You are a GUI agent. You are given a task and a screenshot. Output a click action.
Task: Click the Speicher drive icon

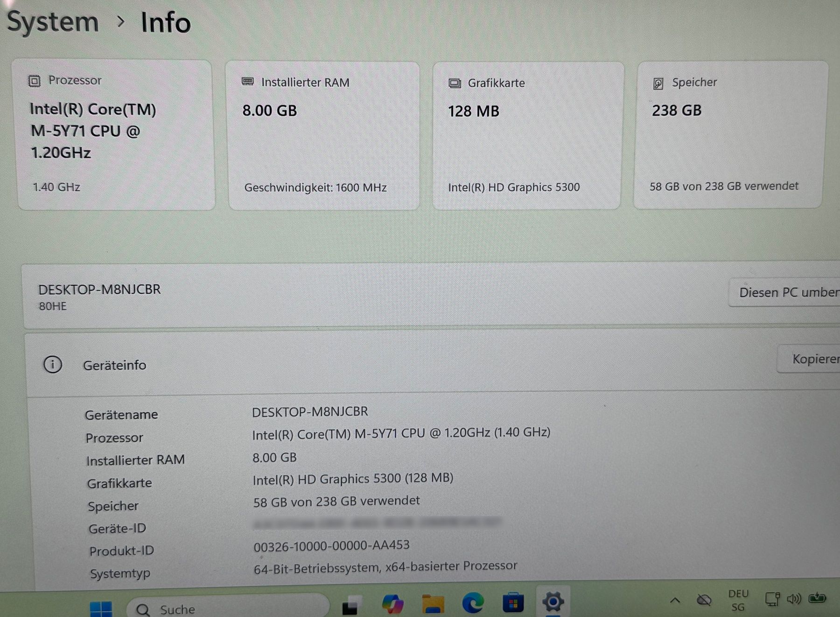pos(658,83)
